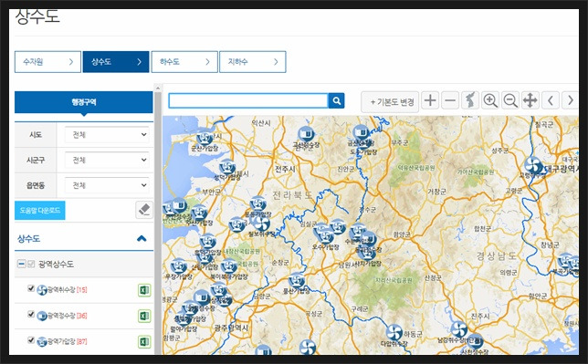Click the 오수가압장 map marker
This screenshot has height=364, width=588.
[x=325, y=236]
